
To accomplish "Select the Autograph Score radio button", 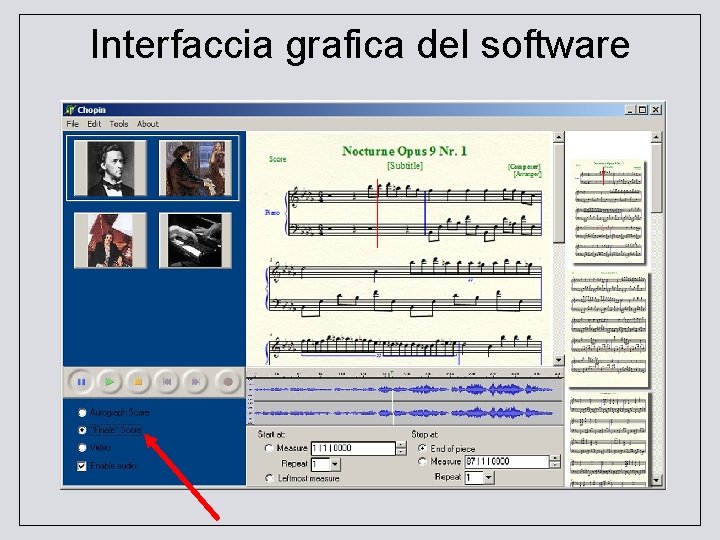I will point(82,413).
